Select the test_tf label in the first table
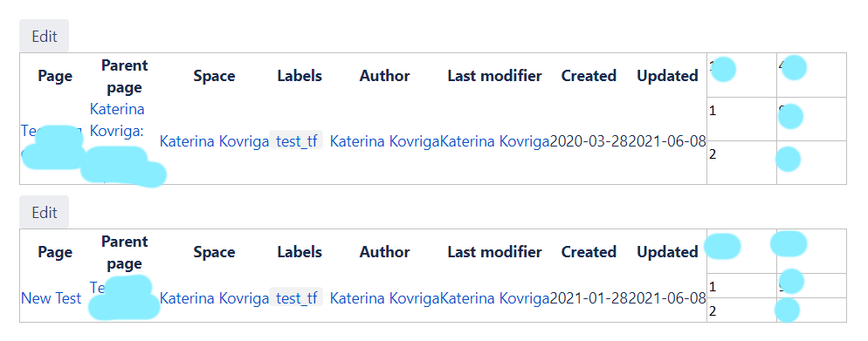868x341 pixels. pyautogui.click(x=296, y=141)
